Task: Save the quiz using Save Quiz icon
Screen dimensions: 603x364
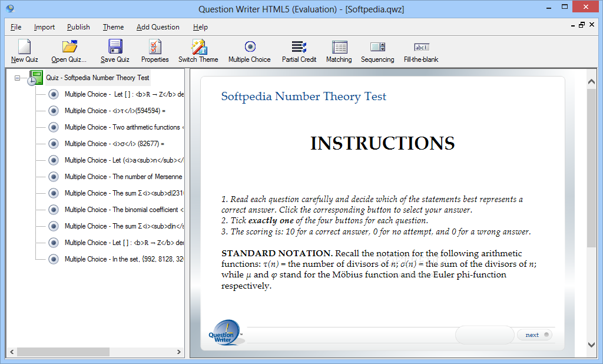Action: pos(115,47)
